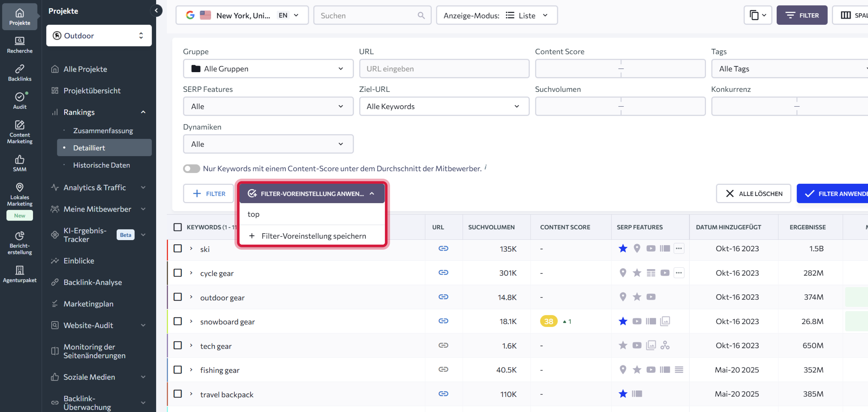Expand the ski keyword row
The height and width of the screenshot is (412, 868).
191,248
